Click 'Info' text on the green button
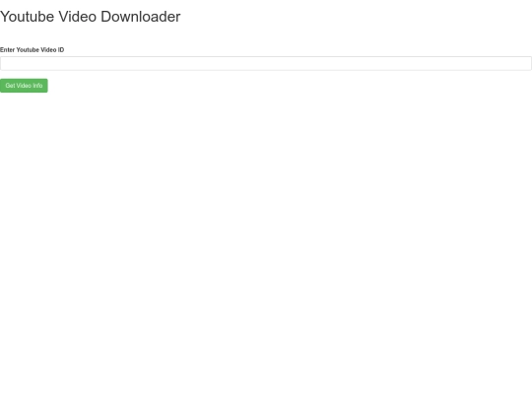This screenshot has width=532, height=399. point(37,86)
